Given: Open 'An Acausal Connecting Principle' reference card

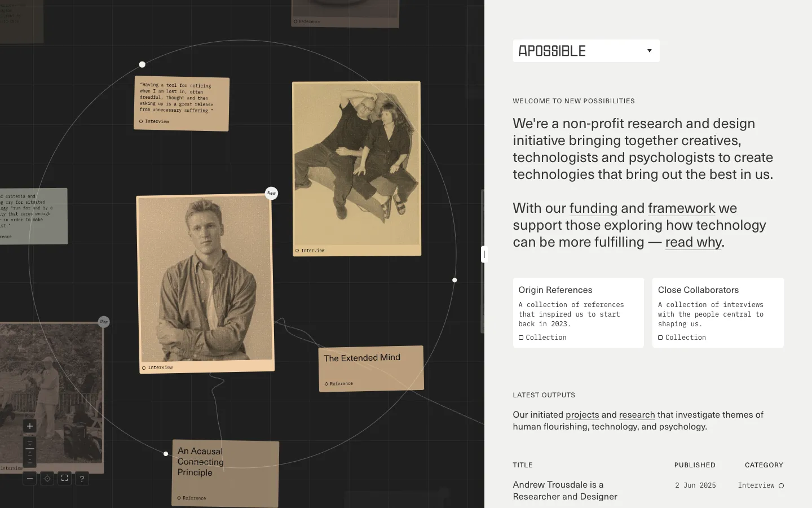Looking at the screenshot, I should point(225,473).
